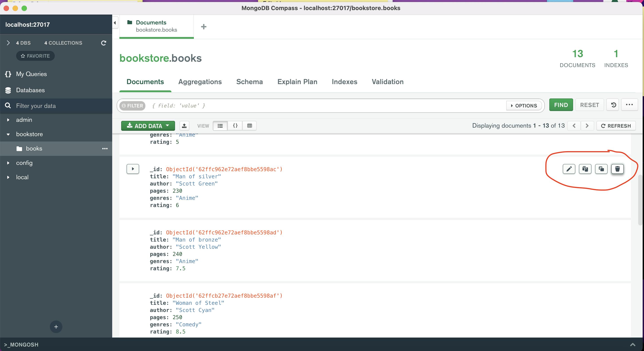Open the Explain Plan tab
Screen dimensions: 644x351
pyautogui.click(x=297, y=82)
